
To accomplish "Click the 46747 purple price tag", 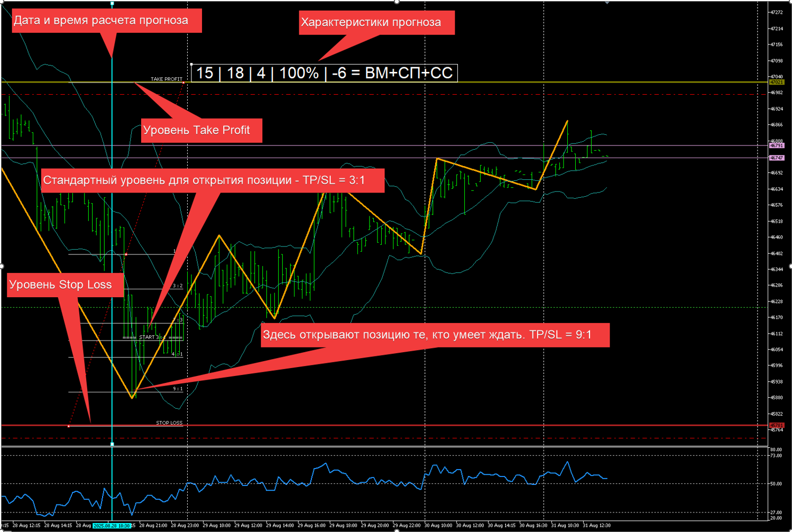I will tap(776, 158).
